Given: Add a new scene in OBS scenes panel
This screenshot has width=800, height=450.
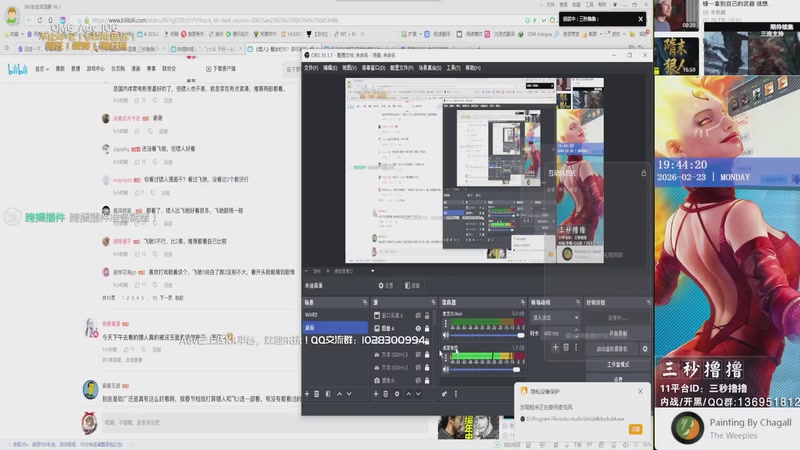Looking at the screenshot, I should [307, 394].
